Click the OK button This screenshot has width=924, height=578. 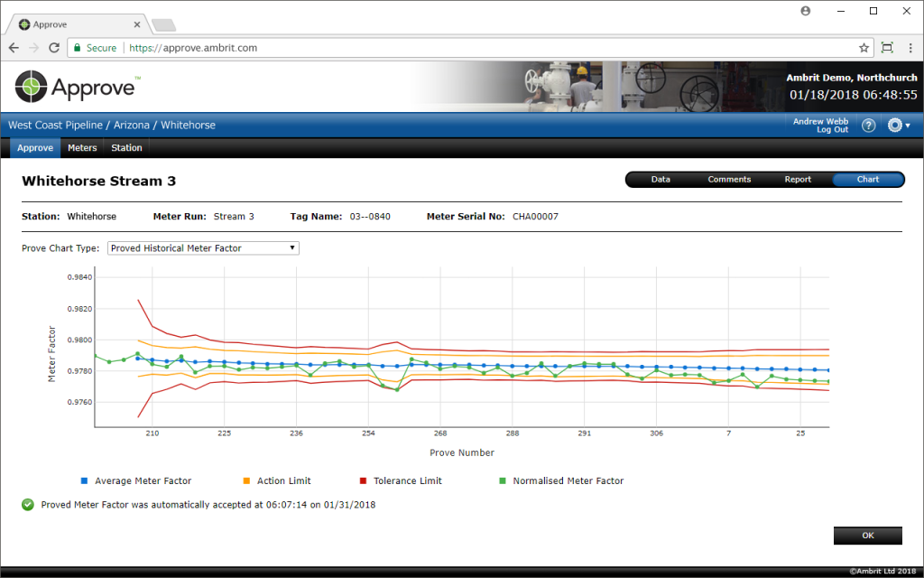pos(867,535)
